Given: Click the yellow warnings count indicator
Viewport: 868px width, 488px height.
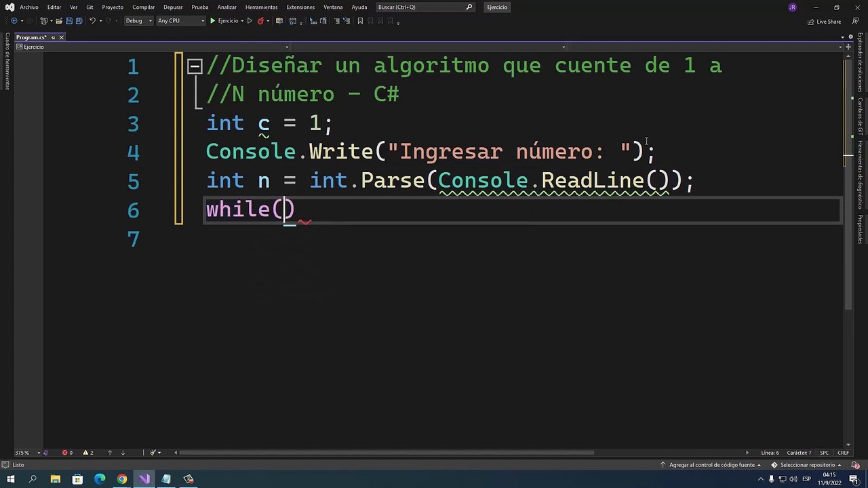Looking at the screenshot, I should click(87, 453).
